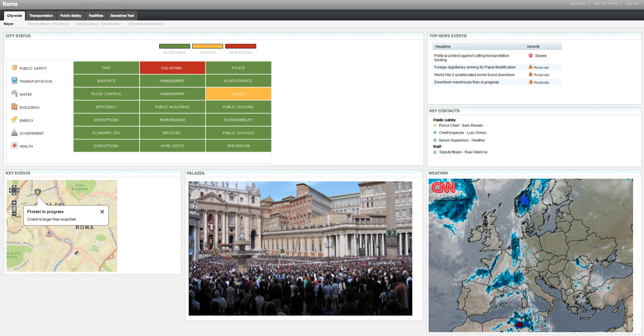
Task: Zoom in on the Key Events map
Action: coord(14,203)
